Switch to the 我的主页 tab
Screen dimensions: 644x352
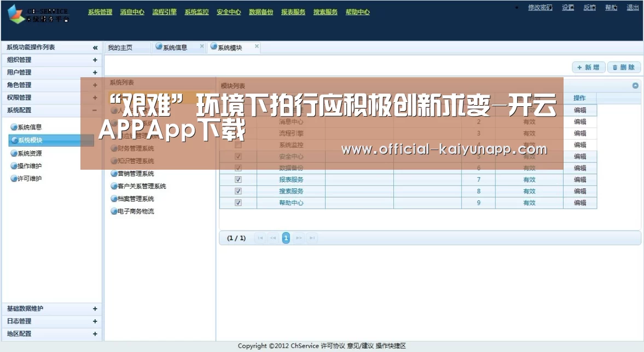point(126,48)
